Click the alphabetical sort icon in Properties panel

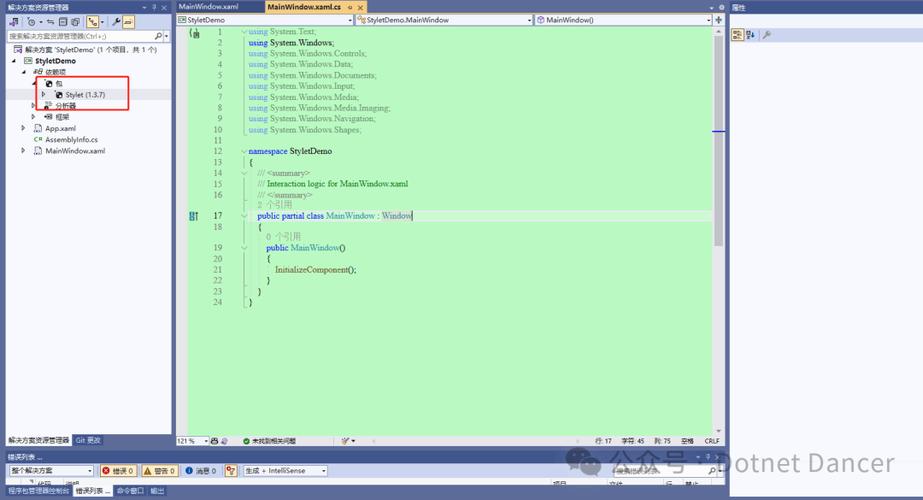pos(750,35)
